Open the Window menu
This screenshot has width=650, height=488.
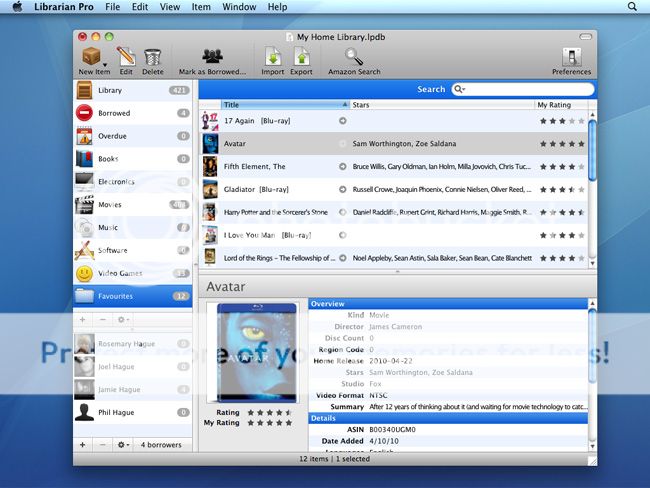point(238,7)
